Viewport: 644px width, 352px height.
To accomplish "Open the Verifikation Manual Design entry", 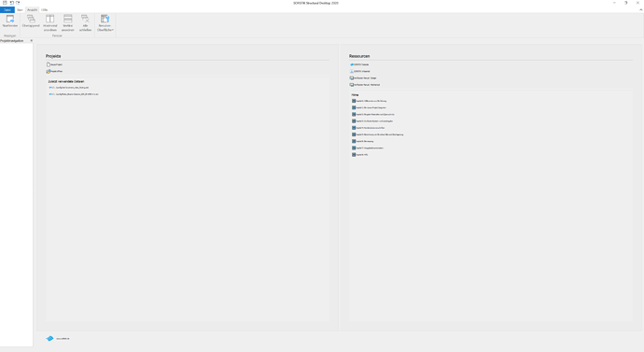I will pos(363,78).
